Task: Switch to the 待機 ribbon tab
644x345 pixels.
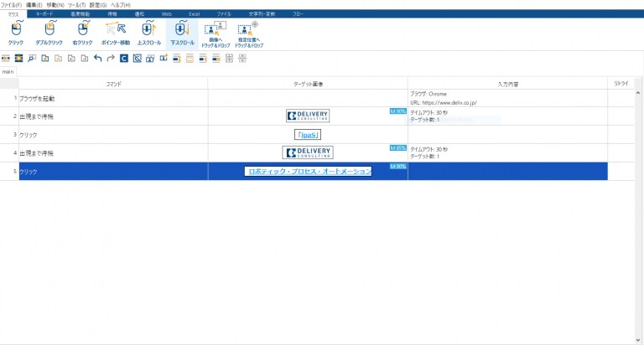Action: pos(112,14)
